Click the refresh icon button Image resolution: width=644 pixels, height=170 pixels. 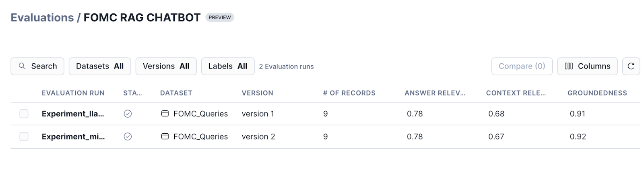point(631,66)
